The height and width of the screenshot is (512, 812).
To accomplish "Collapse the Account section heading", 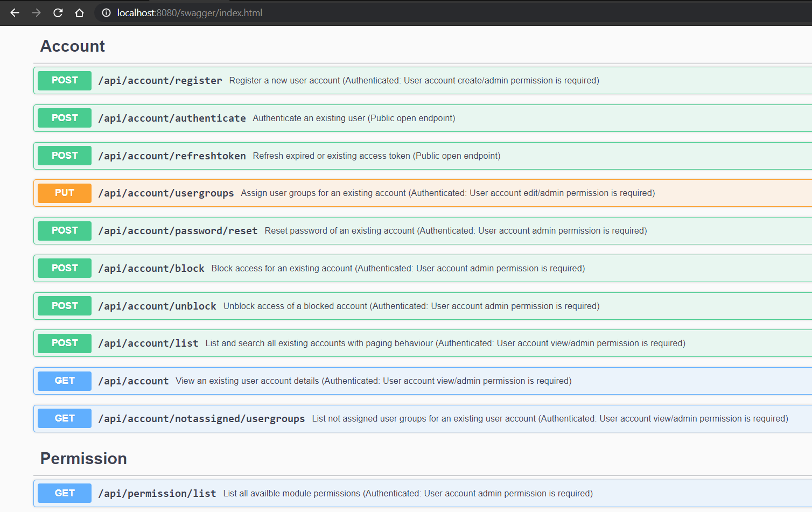I will click(x=73, y=46).
